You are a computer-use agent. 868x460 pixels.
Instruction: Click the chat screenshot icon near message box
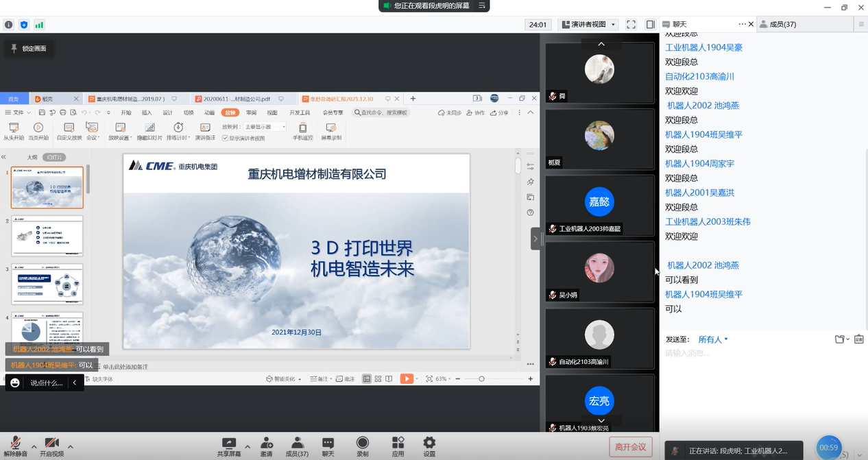(x=858, y=339)
